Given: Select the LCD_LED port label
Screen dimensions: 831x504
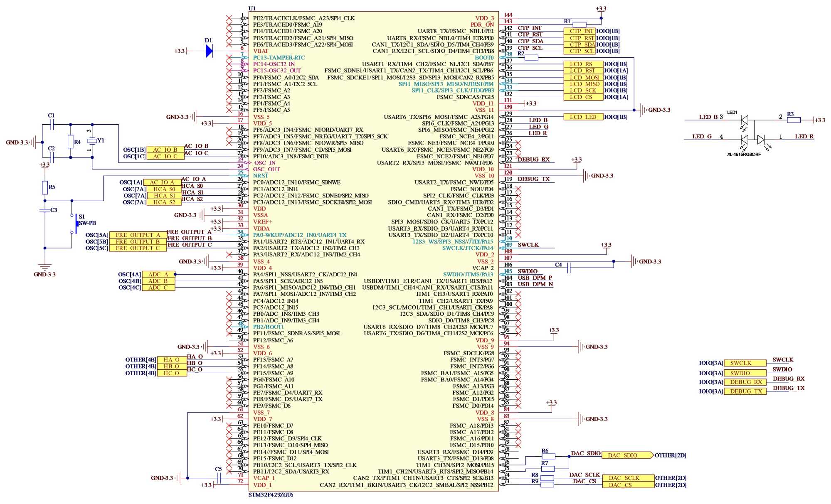Looking at the screenshot, I should pyautogui.click(x=583, y=117).
